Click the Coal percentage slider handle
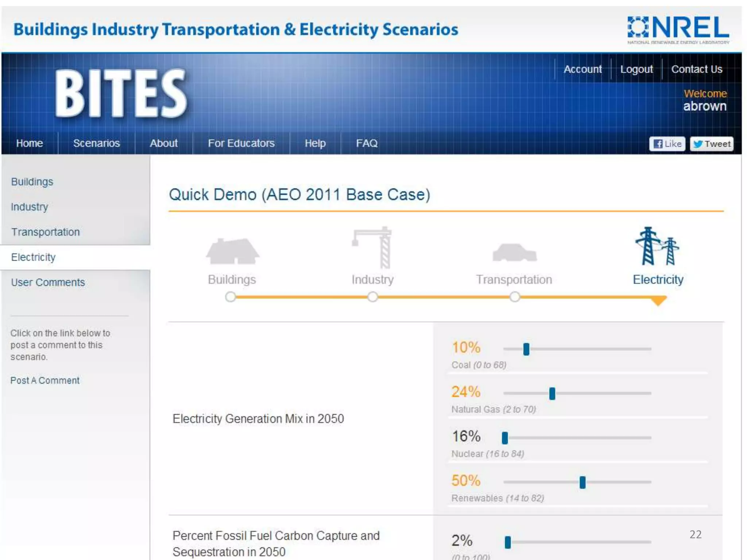The width and height of the screenshot is (747, 560). click(526, 349)
